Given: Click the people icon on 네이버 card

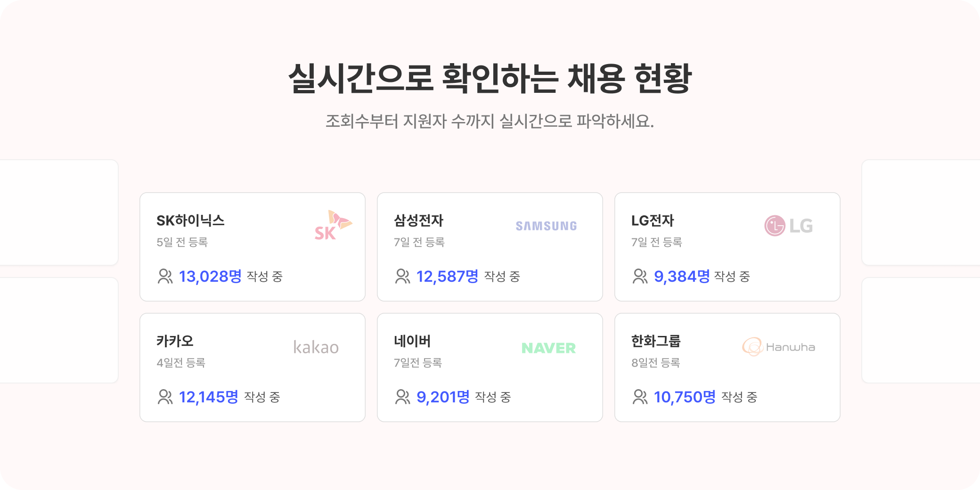Looking at the screenshot, I should tap(402, 397).
